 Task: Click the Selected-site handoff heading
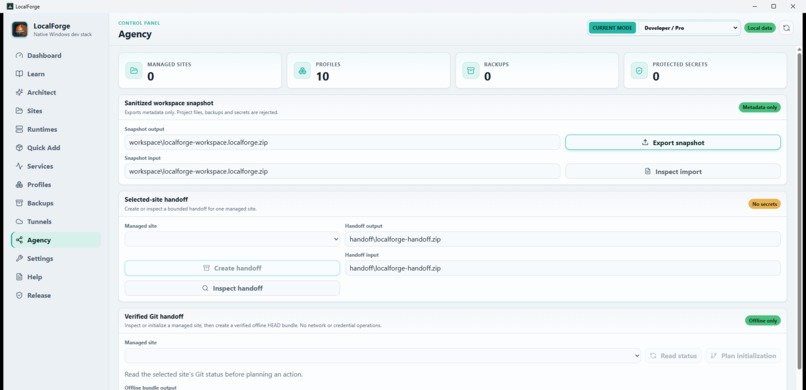tap(156, 199)
